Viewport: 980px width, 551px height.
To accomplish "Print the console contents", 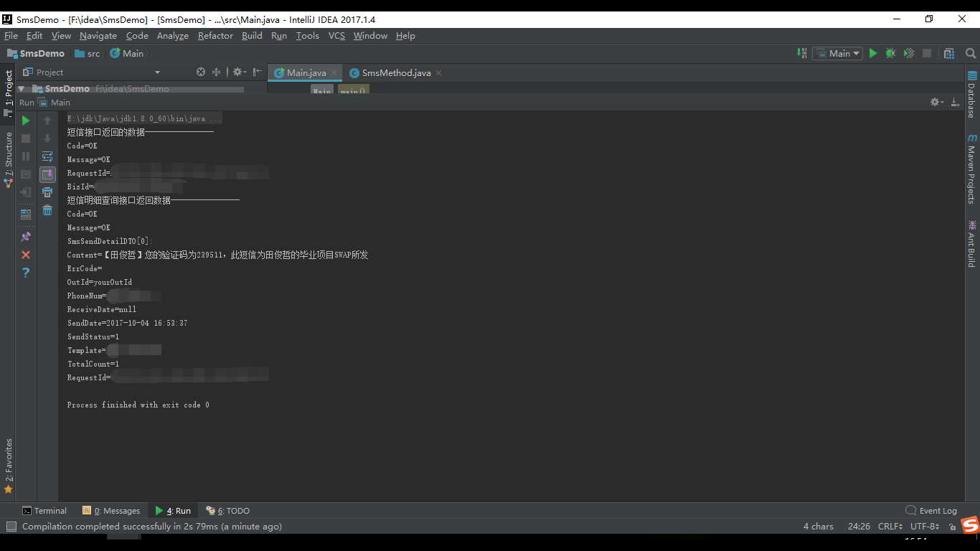I will coord(47,192).
